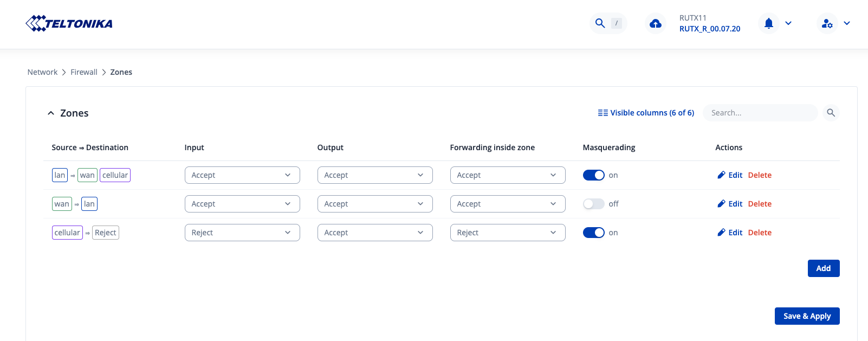Open global search magnifier in header
Viewport: 868px width, 341px height.
600,23
